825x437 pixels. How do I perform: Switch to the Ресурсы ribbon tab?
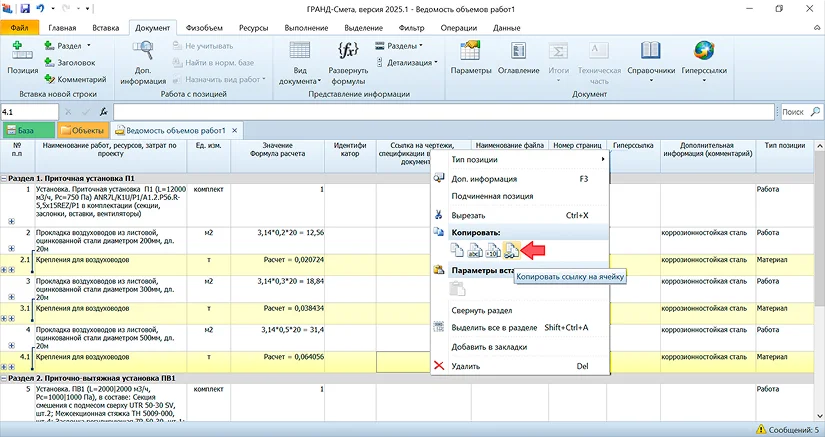tap(254, 28)
